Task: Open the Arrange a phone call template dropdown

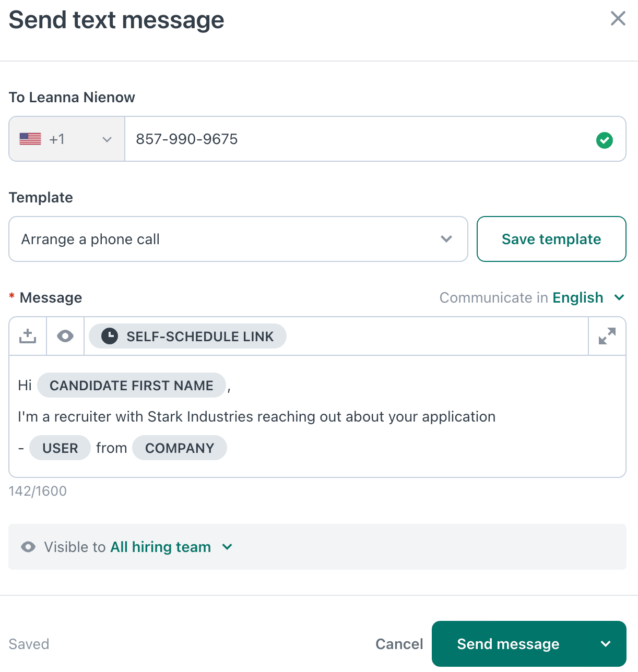Action: [238, 239]
